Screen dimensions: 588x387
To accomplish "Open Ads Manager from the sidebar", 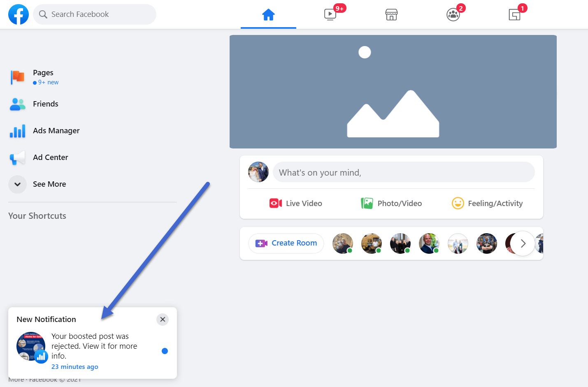I will [x=56, y=130].
